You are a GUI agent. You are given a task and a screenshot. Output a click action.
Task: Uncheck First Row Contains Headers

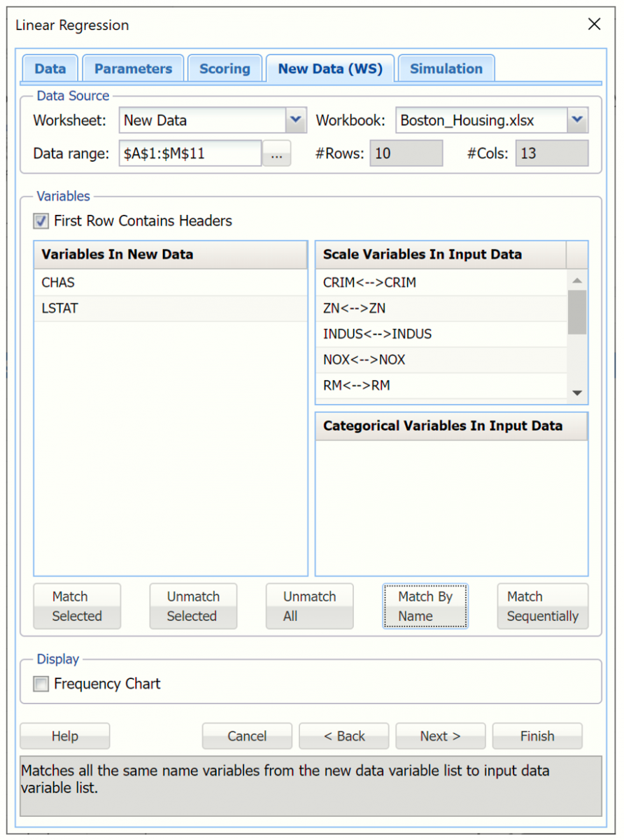pyautogui.click(x=41, y=221)
